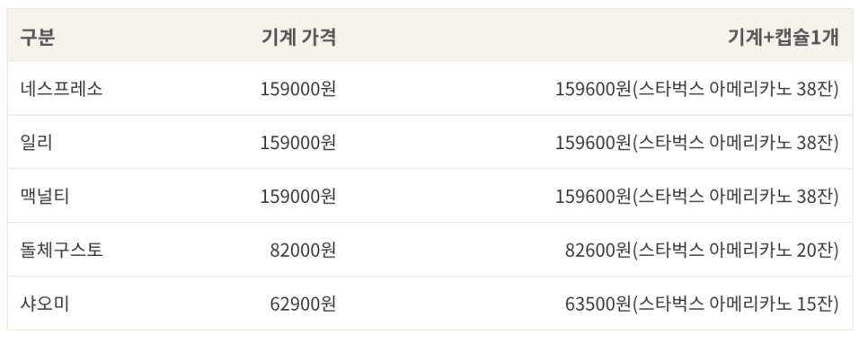Click 일리 total 159600원 cell
The image size is (868, 344).
coord(697,142)
